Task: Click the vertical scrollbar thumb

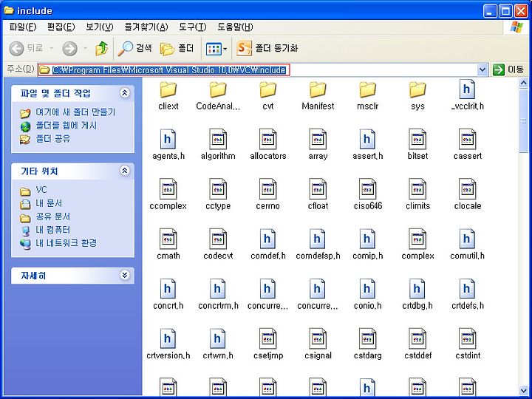Action: (x=524, y=120)
